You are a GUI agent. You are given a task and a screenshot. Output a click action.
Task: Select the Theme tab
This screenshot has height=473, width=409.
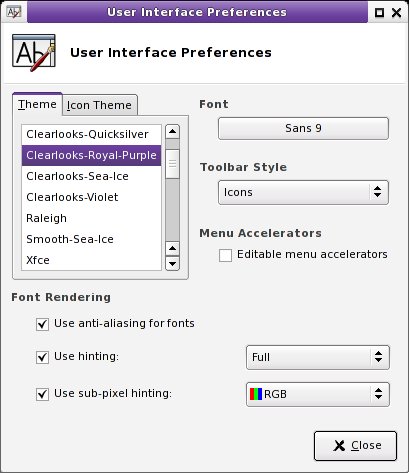37,104
